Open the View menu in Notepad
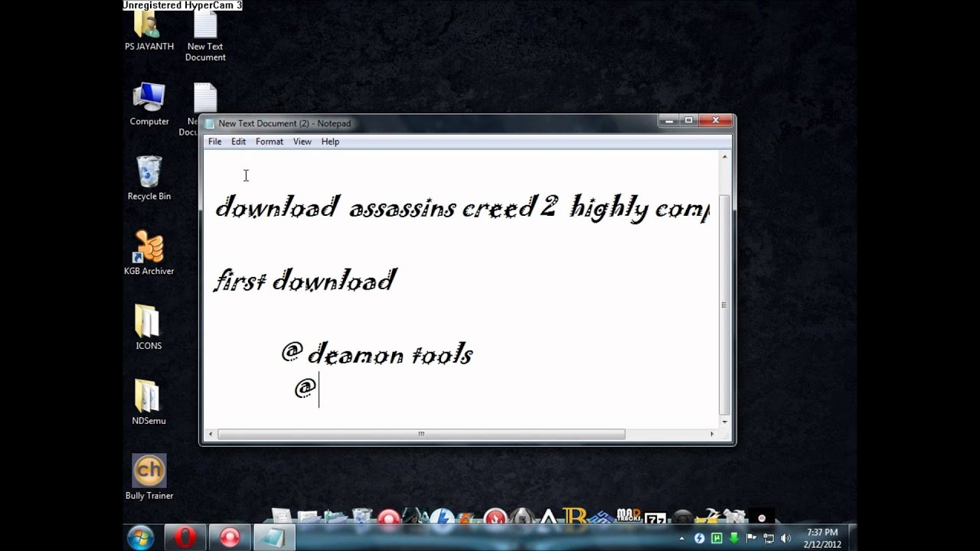 302,142
